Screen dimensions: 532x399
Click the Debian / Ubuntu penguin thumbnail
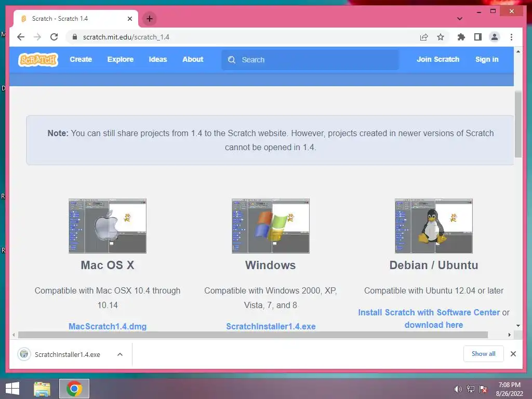coord(434,226)
